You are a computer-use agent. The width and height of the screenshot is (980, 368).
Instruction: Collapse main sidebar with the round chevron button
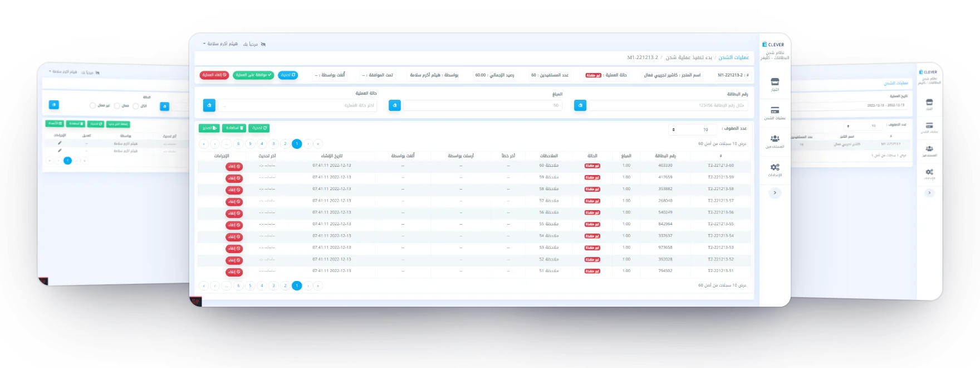pyautogui.click(x=775, y=193)
